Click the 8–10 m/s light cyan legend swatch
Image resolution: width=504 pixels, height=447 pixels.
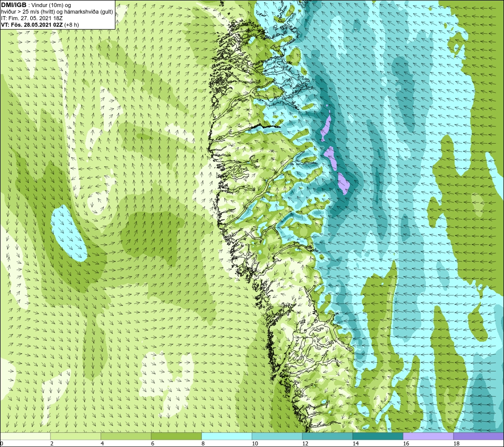(x=227, y=436)
